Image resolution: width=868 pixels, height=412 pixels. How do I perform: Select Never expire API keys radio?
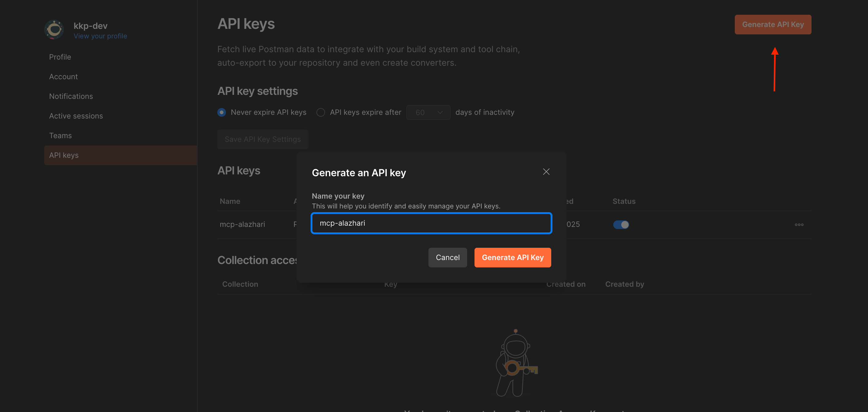[x=222, y=112]
